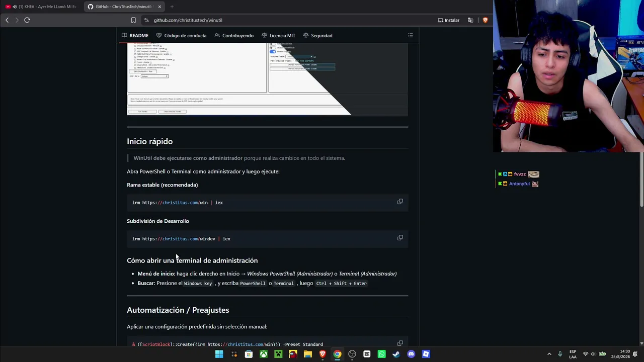Click the Cómo abrir una terminal heading

pos(192,260)
